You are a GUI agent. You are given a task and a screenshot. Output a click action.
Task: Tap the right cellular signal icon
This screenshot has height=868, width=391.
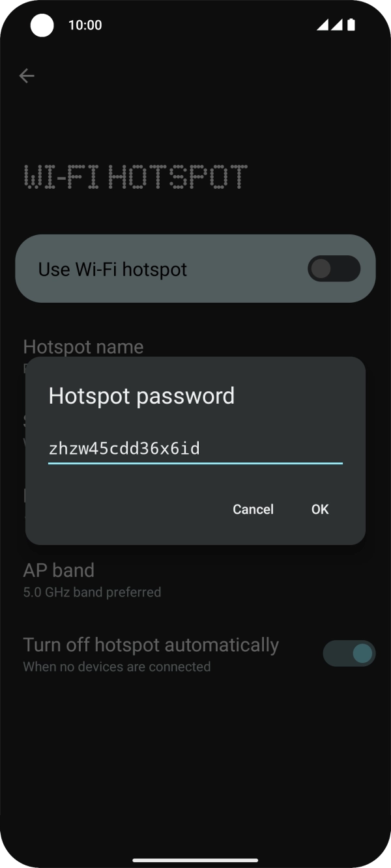point(336,25)
